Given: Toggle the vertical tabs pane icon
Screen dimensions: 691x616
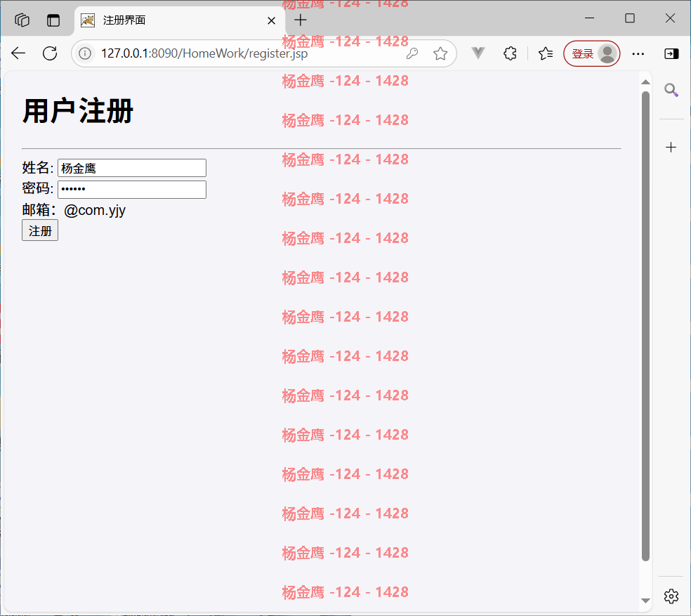Looking at the screenshot, I should (53, 20).
